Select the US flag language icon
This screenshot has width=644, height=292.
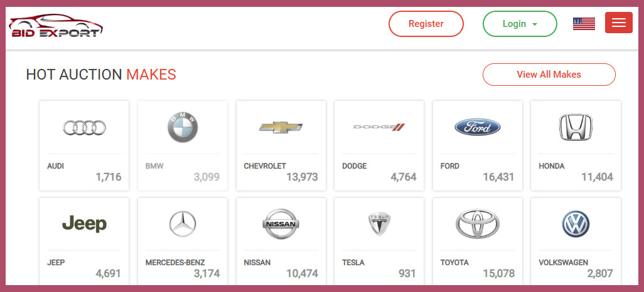[584, 24]
